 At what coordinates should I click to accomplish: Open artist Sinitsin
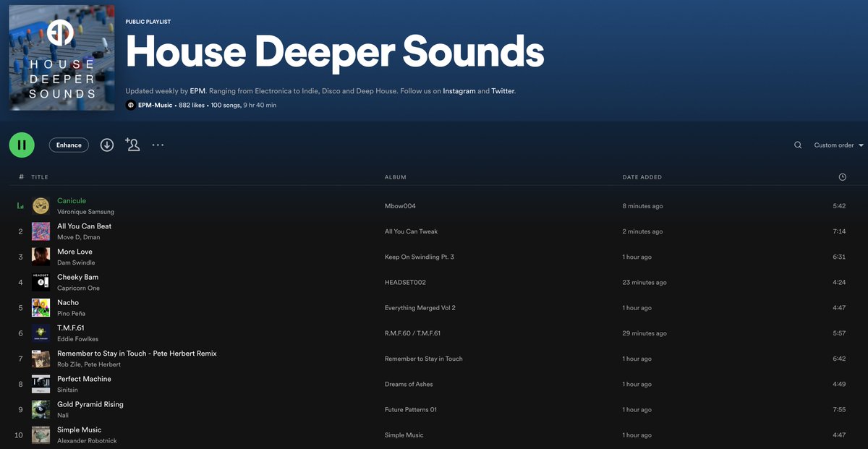pos(67,390)
